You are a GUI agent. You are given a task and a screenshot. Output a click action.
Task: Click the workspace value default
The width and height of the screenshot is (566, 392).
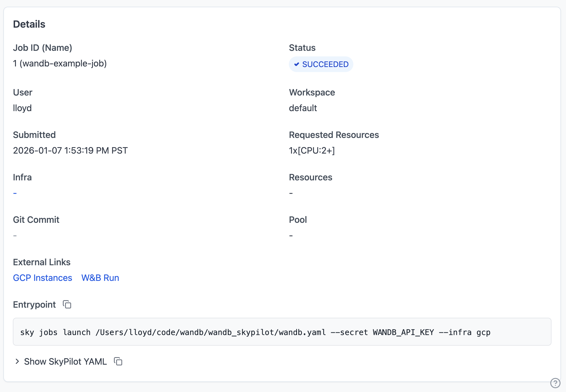tap(303, 108)
